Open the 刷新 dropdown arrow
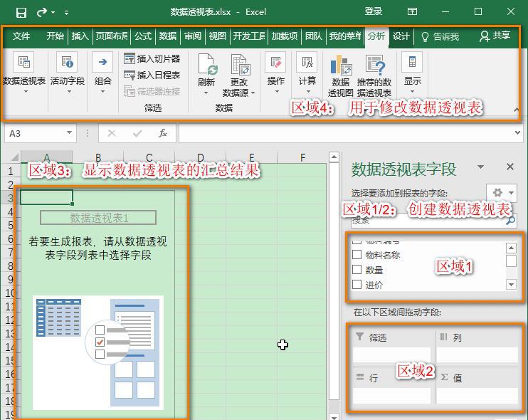This screenshot has width=528, height=420. [206, 93]
